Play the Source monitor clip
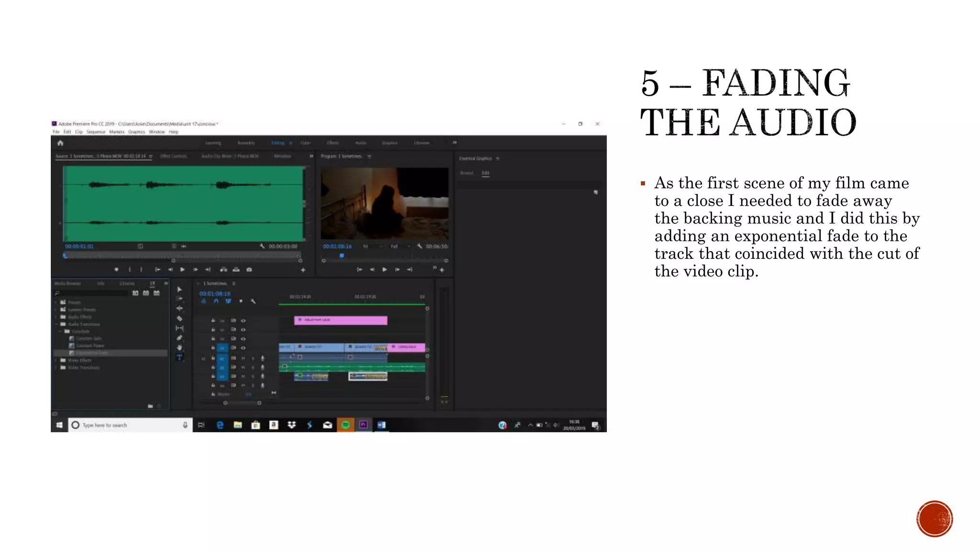Viewport: 980px width, 551px height. coord(182,270)
